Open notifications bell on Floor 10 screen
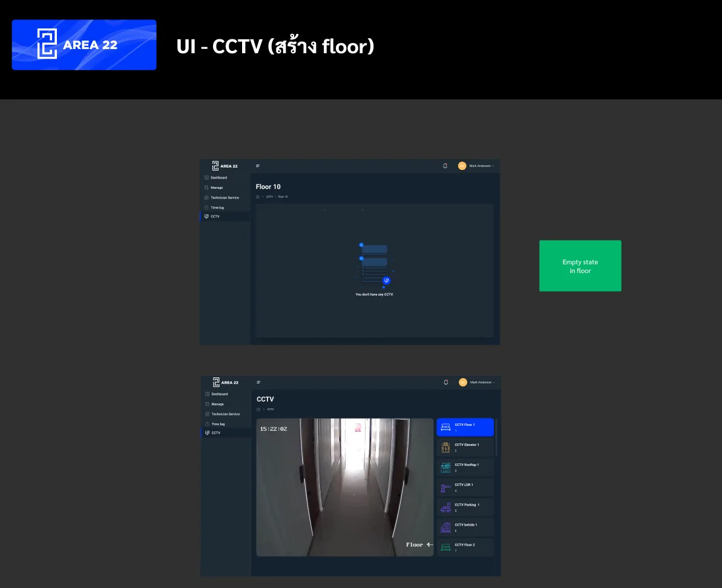722x588 pixels. click(445, 166)
